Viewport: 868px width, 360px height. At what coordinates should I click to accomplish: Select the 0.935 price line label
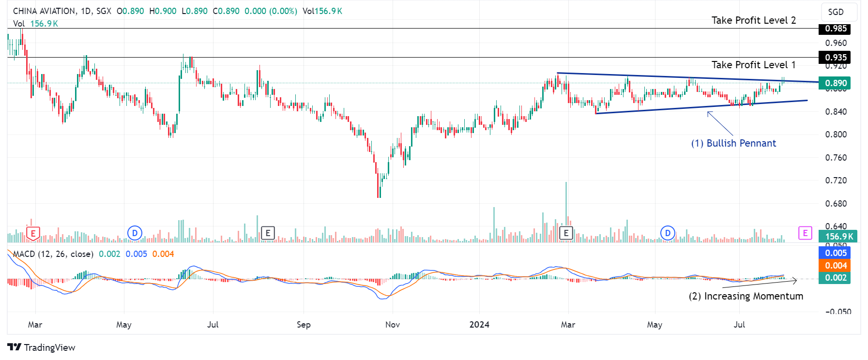tap(835, 58)
